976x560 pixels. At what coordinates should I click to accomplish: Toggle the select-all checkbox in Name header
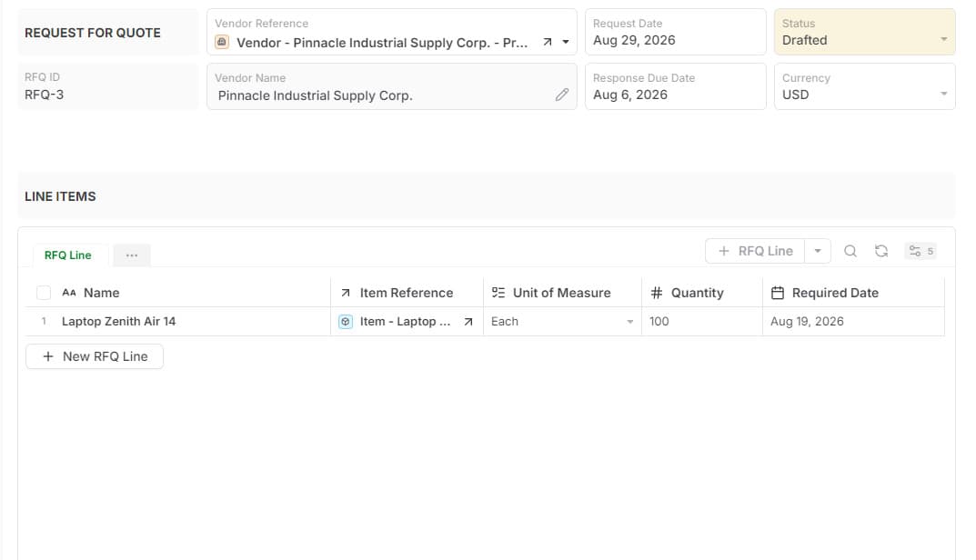click(x=44, y=293)
